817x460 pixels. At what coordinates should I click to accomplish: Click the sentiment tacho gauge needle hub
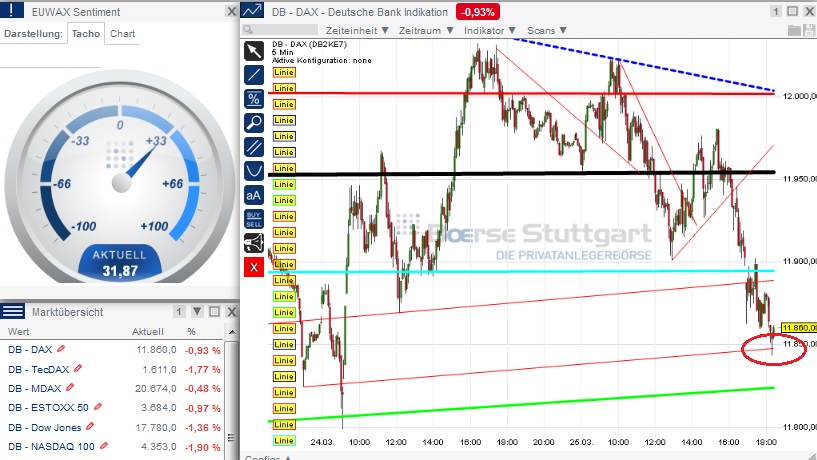(121, 182)
